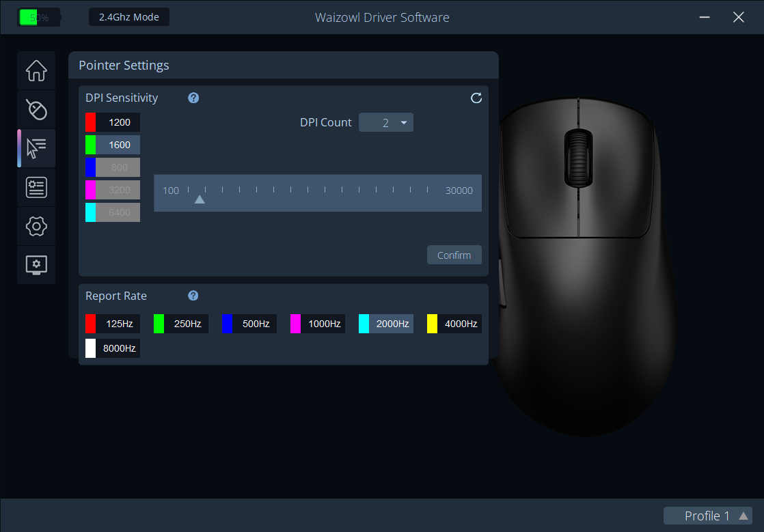The height and width of the screenshot is (532, 764).
Task: Open the gear settings sidebar icon
Action: [x=36, y=226]
